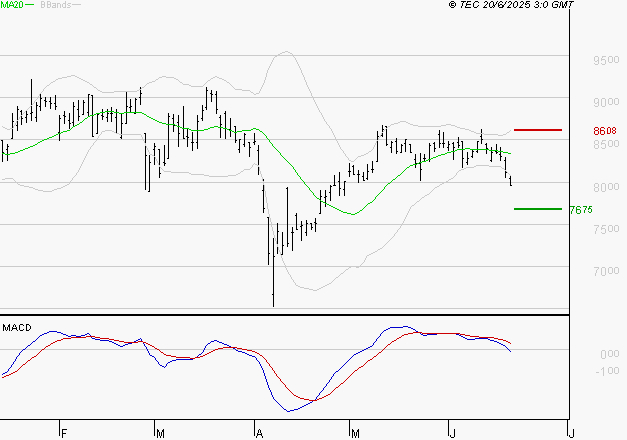Image resolution: width=627 pixels, height=440 pixels.
Task: Click the MACD panel label
Action: [x=18, y=327]
